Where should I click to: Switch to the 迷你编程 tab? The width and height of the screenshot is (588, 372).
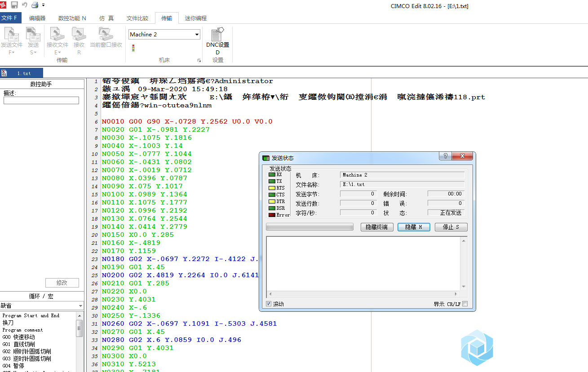196,18
